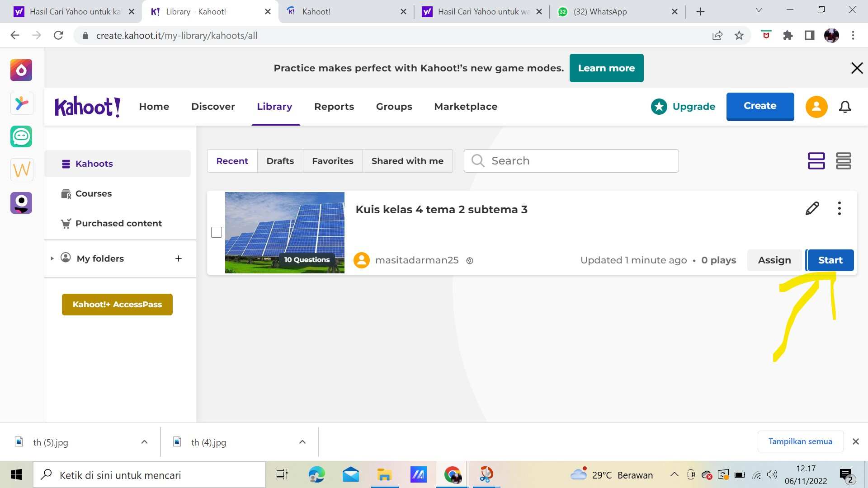This screenshot has width=868, height=488.
Task: Select the Kuis kelas 4 kahoot checkbox
Action: [217, 232]
